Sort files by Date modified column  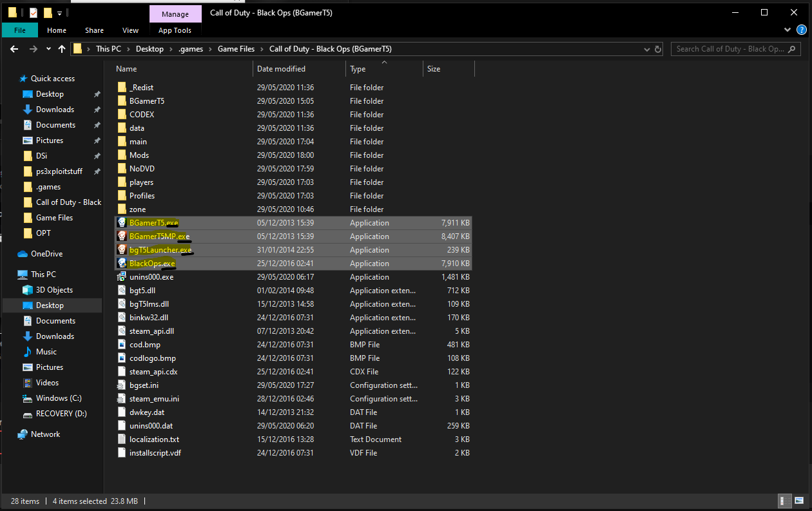pos(281,69)
